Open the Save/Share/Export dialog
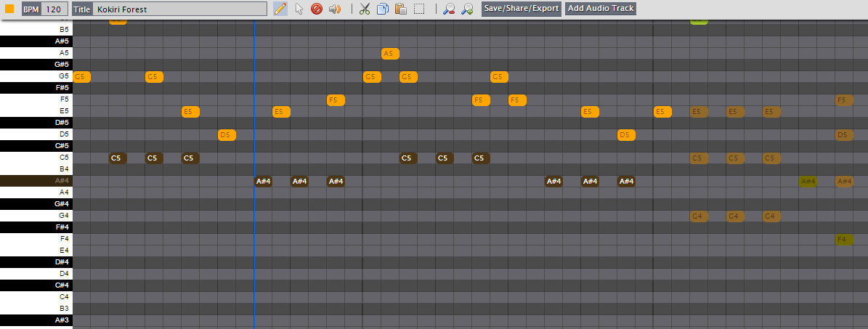Image resolution: width=868 pixels, height=329 pixels. pos(522,8)
